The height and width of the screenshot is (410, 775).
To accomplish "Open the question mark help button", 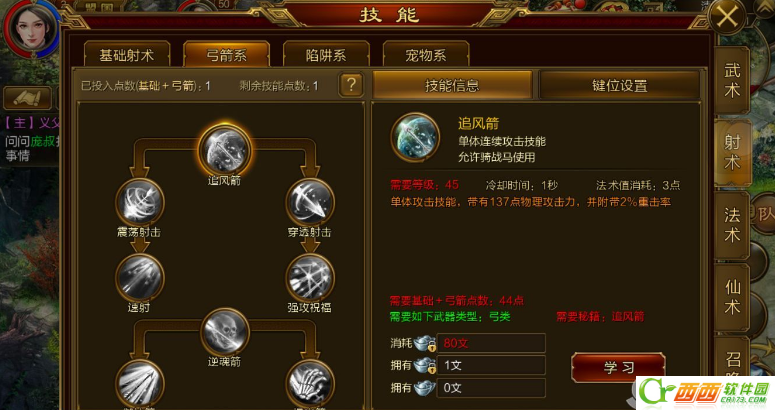I will [351, 85].
